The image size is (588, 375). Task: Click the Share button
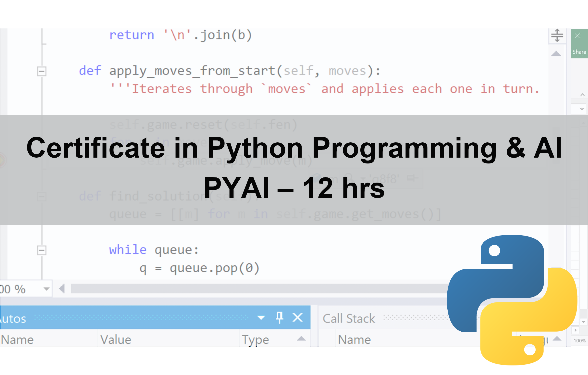click(579, 52)
